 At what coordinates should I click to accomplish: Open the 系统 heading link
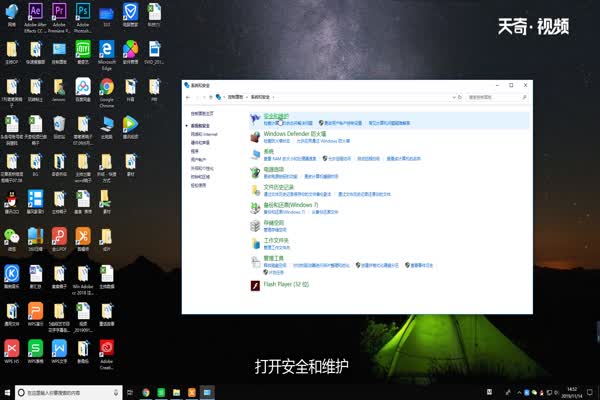[269, 152]
